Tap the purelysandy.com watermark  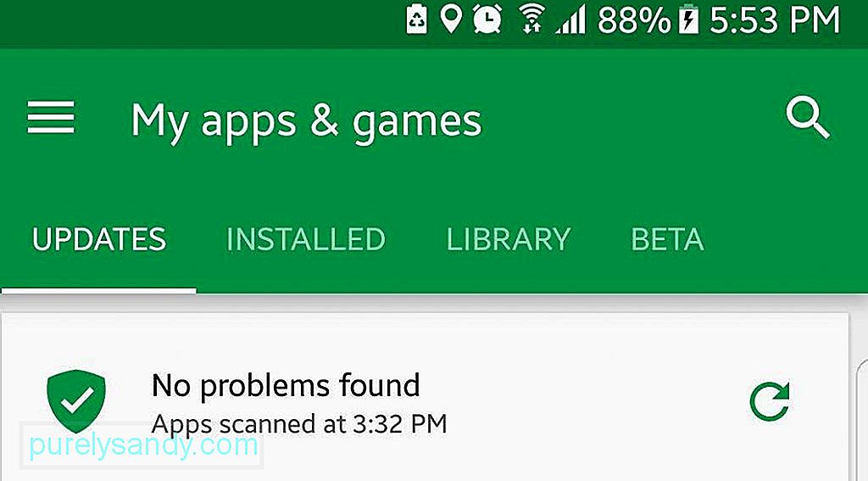point(143,445)
